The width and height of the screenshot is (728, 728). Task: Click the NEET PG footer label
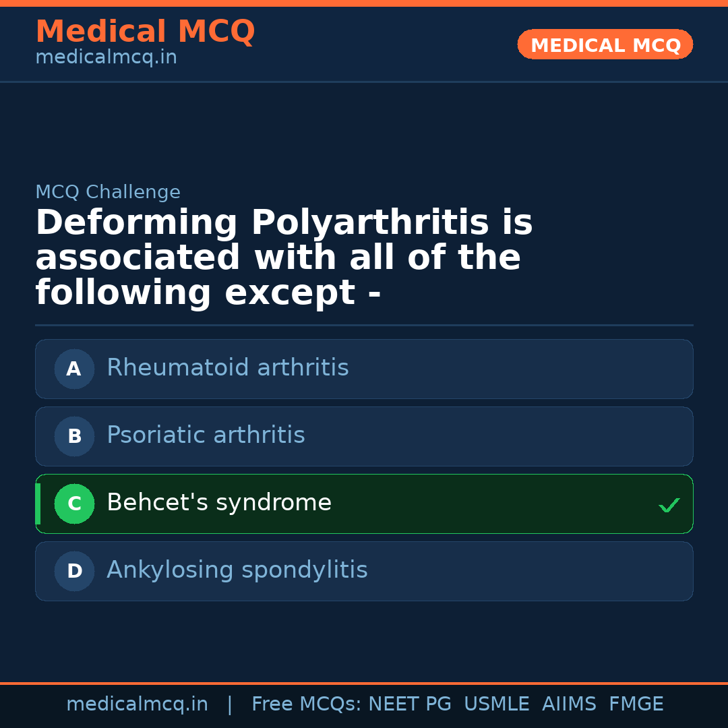(x=410, y=704)
